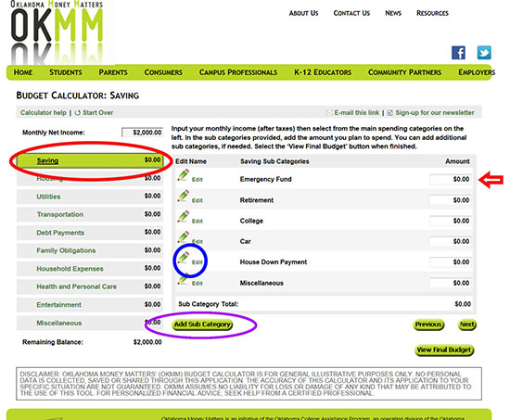
Task: Click the Edit link for Retirement
Action: tap(198, 200)
